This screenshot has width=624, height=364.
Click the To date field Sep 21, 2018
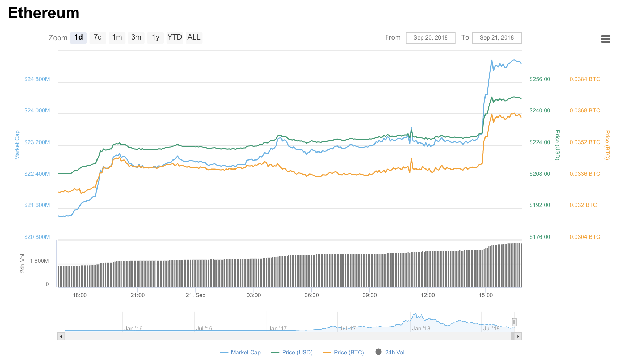(x=497, y=38)
